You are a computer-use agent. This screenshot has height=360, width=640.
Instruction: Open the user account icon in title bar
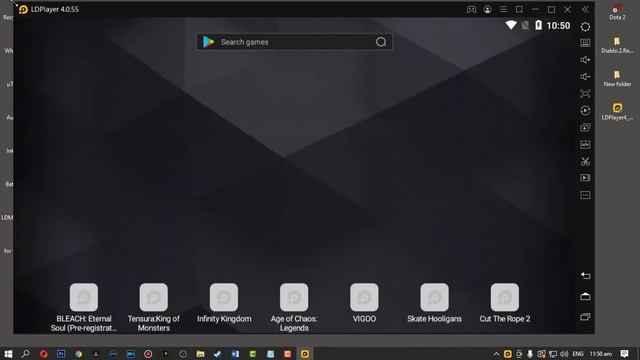coord(487,9)
